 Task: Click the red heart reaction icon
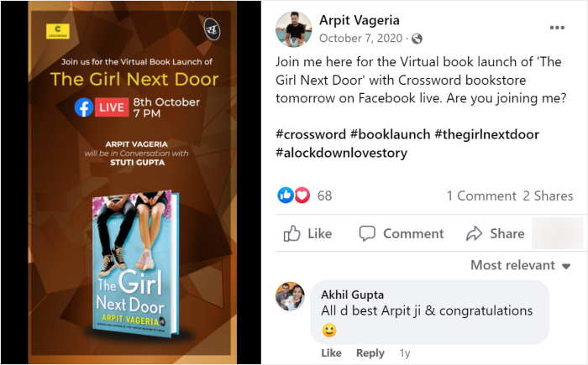point(302,196)
